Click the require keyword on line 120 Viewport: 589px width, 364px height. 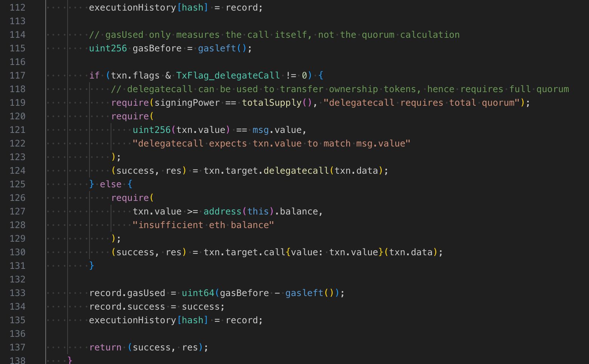(x=130, y=116)
